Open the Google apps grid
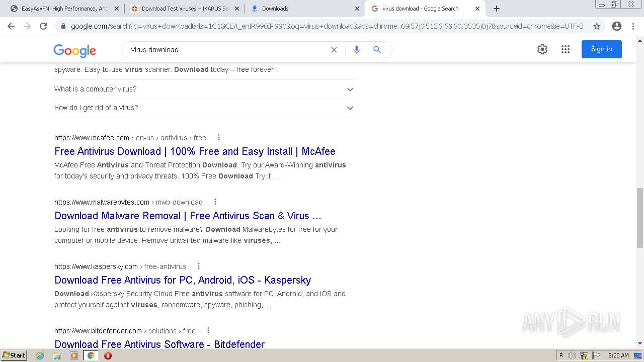Screen dimensions: 644x362 point(566,49)
